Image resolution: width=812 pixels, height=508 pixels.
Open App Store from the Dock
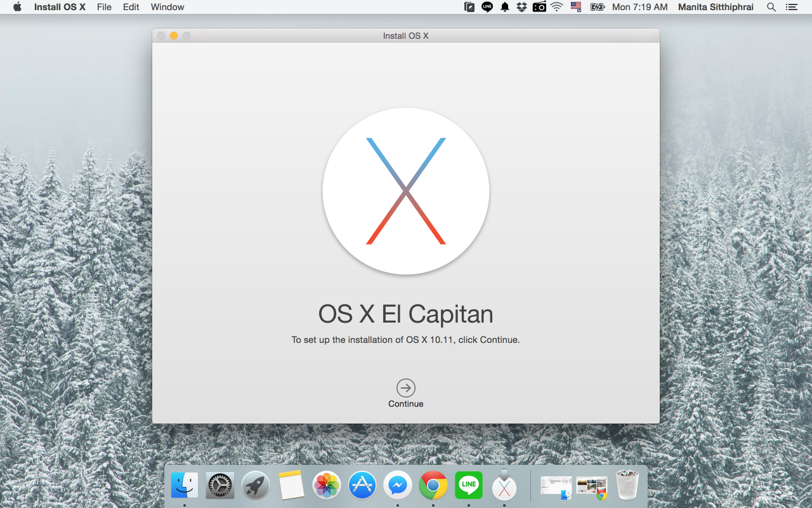click(x=362, y=486)
